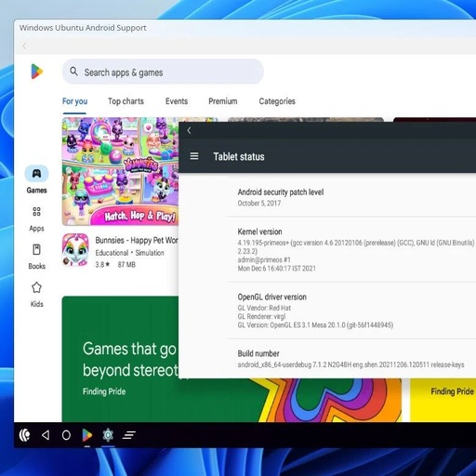Click 'admin@primeos #1' text
Image resolution: width=476 pixels, height=476 pixels.
tap(264, 259)
